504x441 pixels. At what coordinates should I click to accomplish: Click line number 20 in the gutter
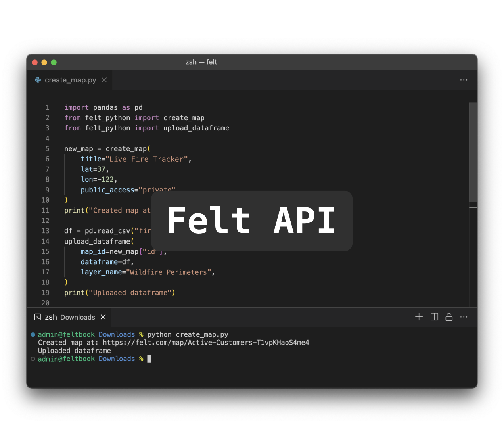[45, 303]
